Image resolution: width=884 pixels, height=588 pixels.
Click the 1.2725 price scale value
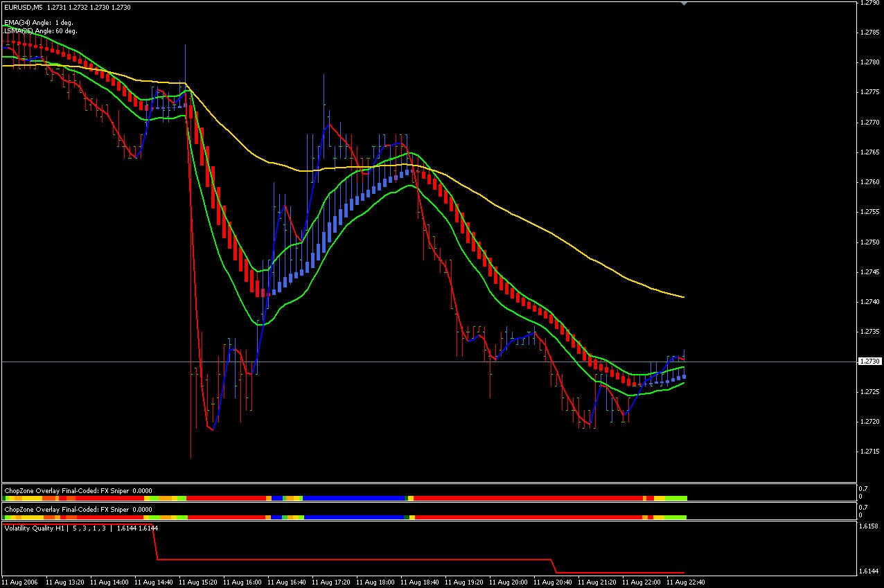(870, 392)
